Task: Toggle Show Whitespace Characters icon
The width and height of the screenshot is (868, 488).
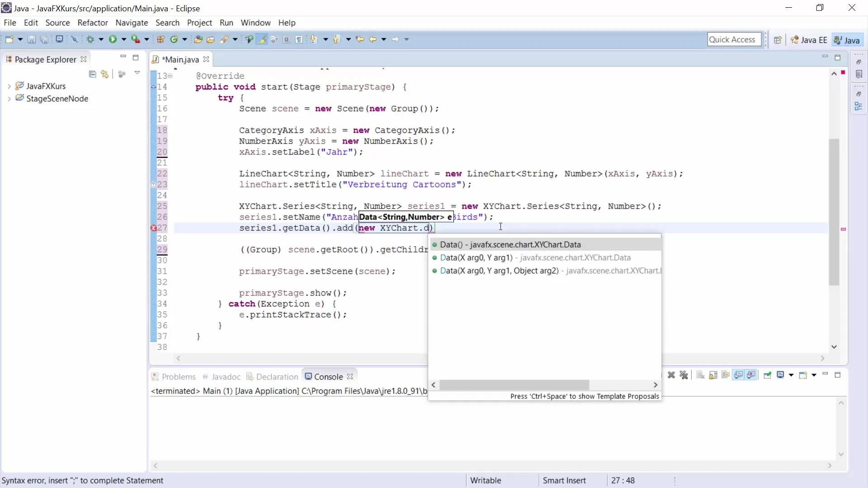Action: [299, 39]
